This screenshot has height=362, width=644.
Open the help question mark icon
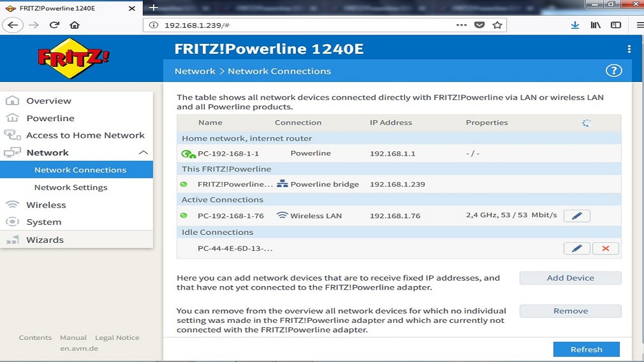614,71
